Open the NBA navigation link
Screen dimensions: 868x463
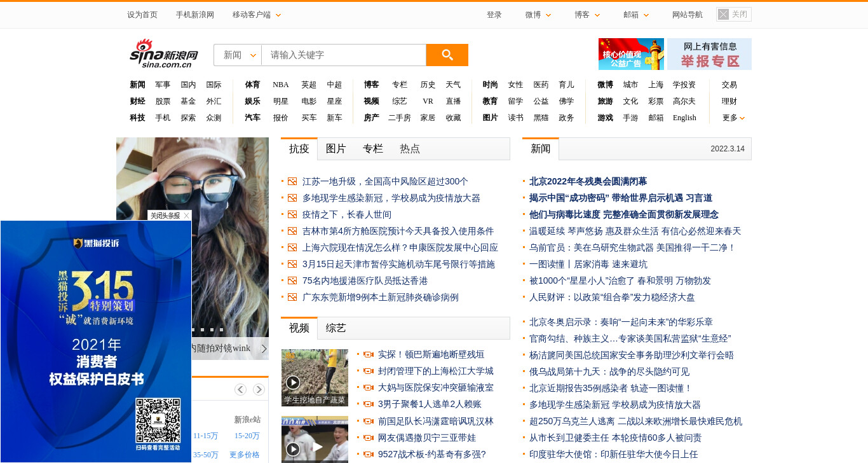(x=281, y=85)
